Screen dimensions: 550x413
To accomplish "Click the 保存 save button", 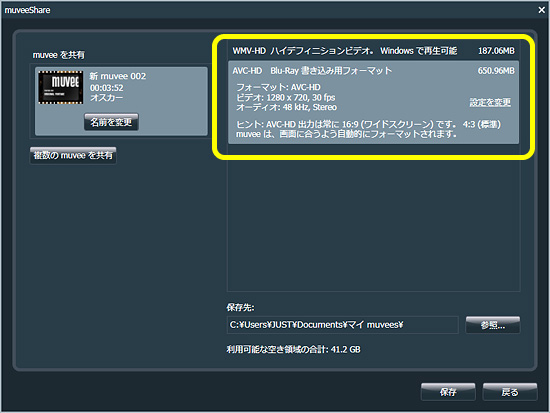I will pyautogui.click(x=448, y=392).
